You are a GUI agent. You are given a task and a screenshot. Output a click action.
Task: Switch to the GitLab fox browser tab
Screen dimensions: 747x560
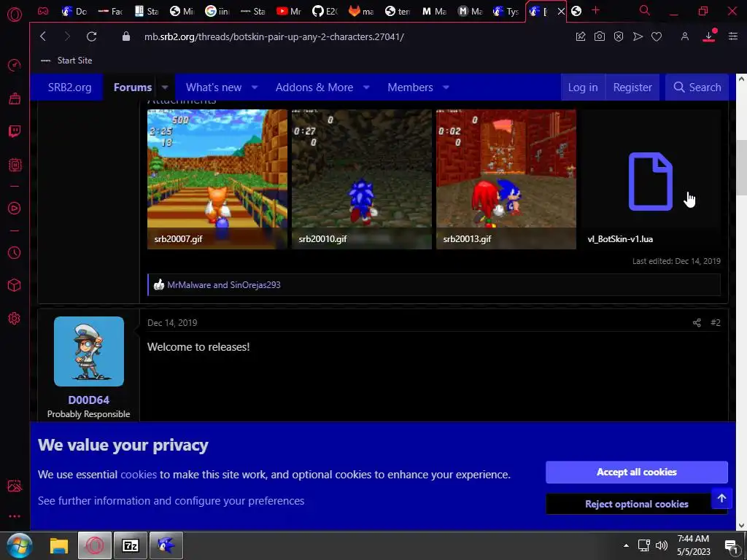[360, 11]
